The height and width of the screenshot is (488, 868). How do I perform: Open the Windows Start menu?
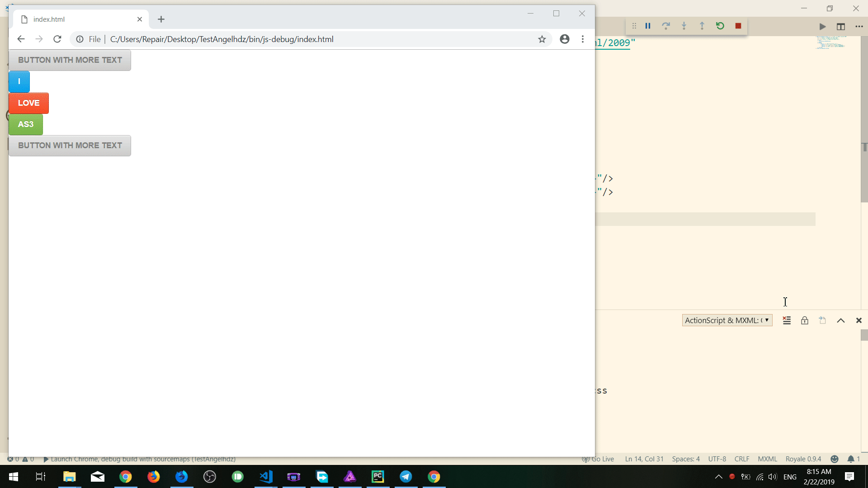coord(13,477)
